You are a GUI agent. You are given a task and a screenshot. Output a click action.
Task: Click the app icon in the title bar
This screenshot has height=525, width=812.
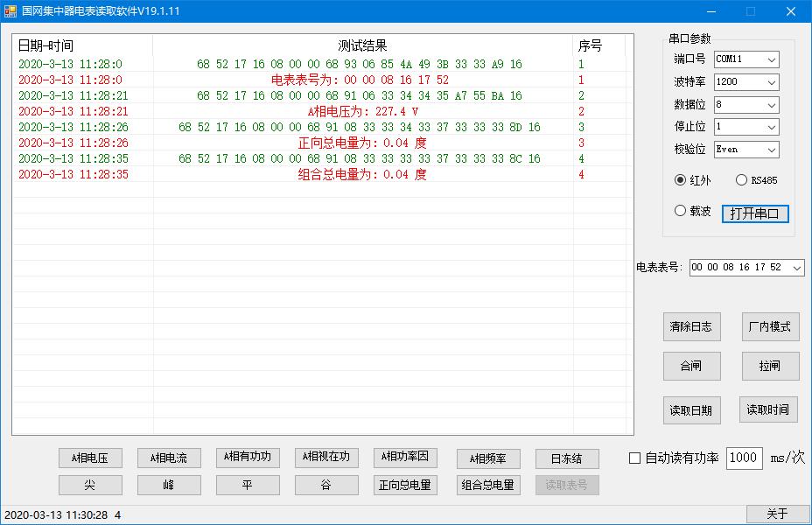click(x=11, y=10)
